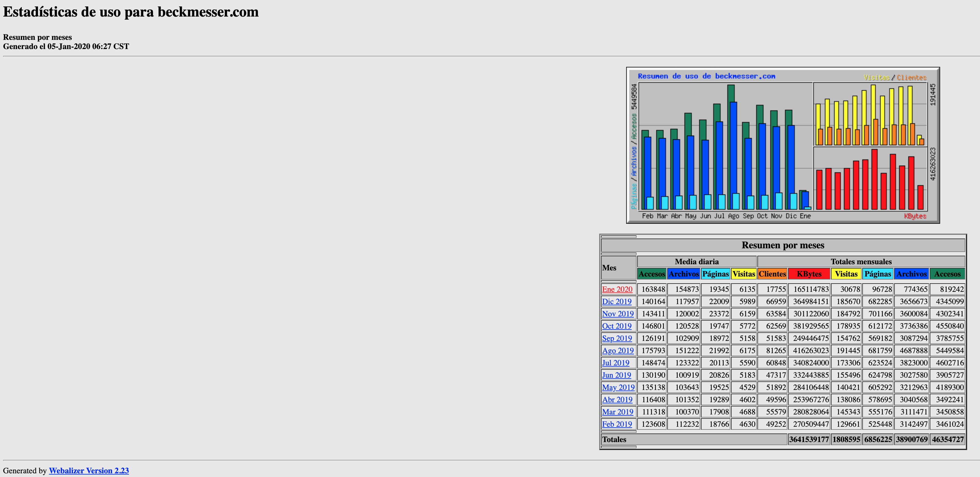Open the Dic 2019 statistics link
980x477 pixels.
tap(616, 301)
